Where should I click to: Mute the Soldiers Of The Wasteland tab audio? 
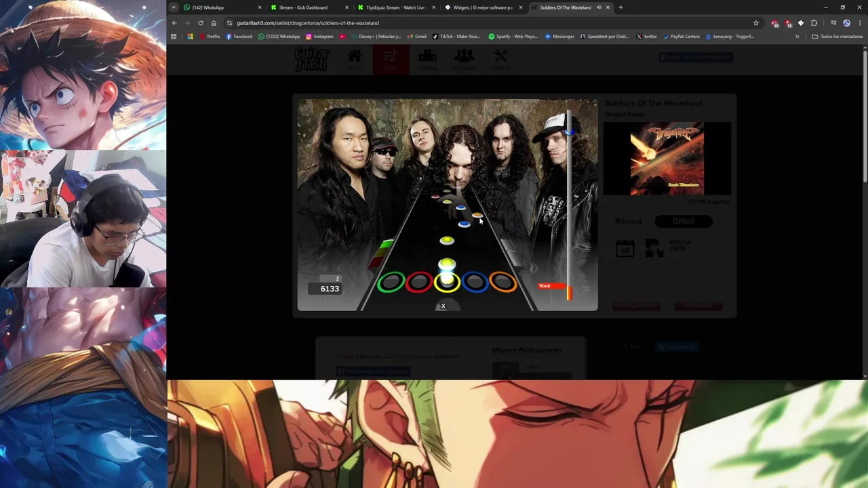598,7
